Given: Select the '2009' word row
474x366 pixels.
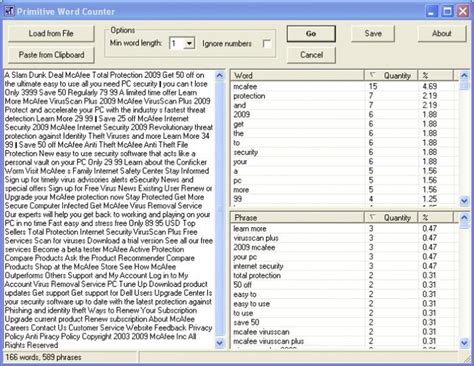Looking at the screenshot, I should (345, 115).
